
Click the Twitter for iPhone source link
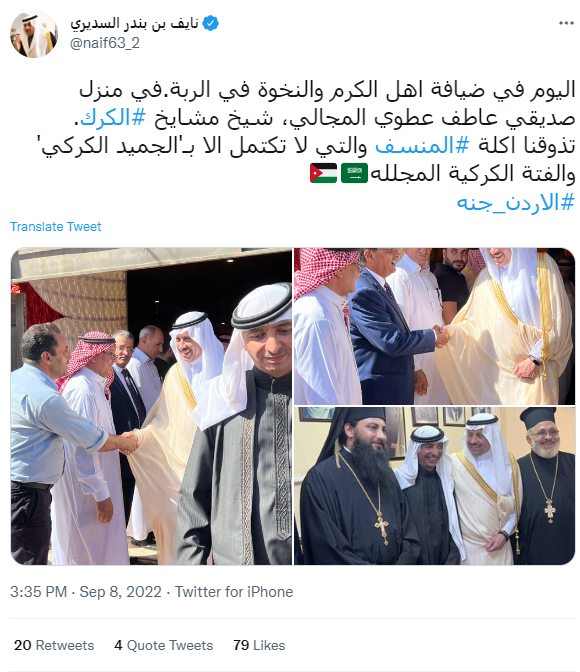(x=234, y=592)
